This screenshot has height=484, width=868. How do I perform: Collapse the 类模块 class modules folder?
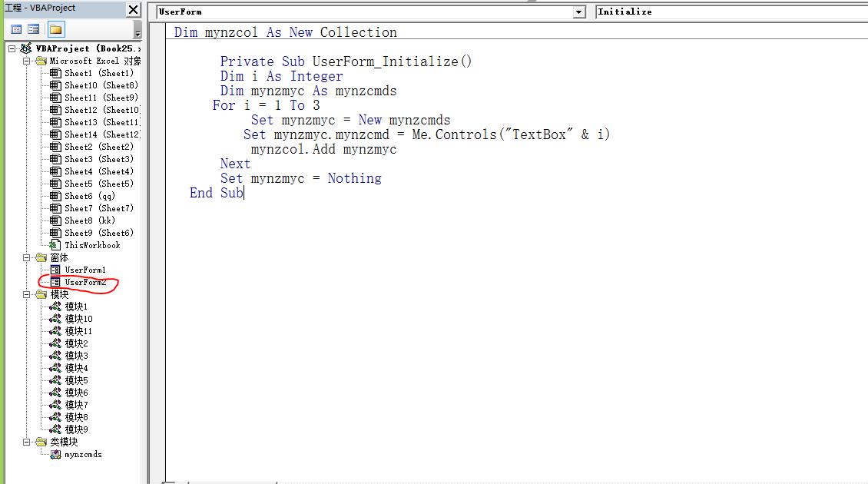point(26,442)
